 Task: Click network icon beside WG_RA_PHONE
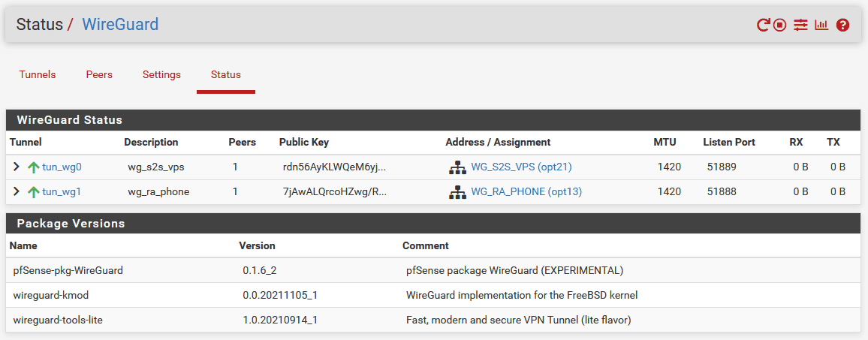coord(457,193)
